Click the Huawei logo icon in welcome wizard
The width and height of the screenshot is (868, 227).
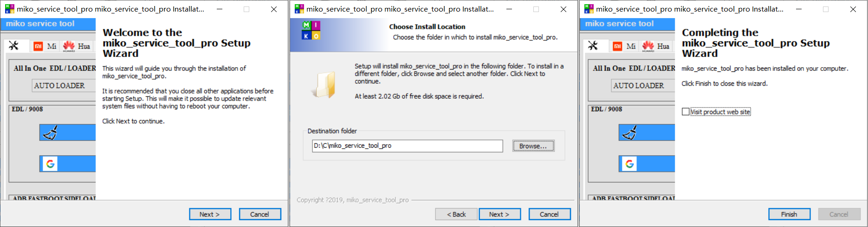(x=69, y=46)
